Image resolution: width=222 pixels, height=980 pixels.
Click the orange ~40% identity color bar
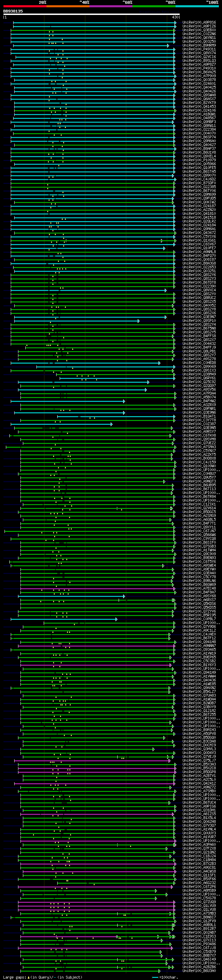[68, 6]
